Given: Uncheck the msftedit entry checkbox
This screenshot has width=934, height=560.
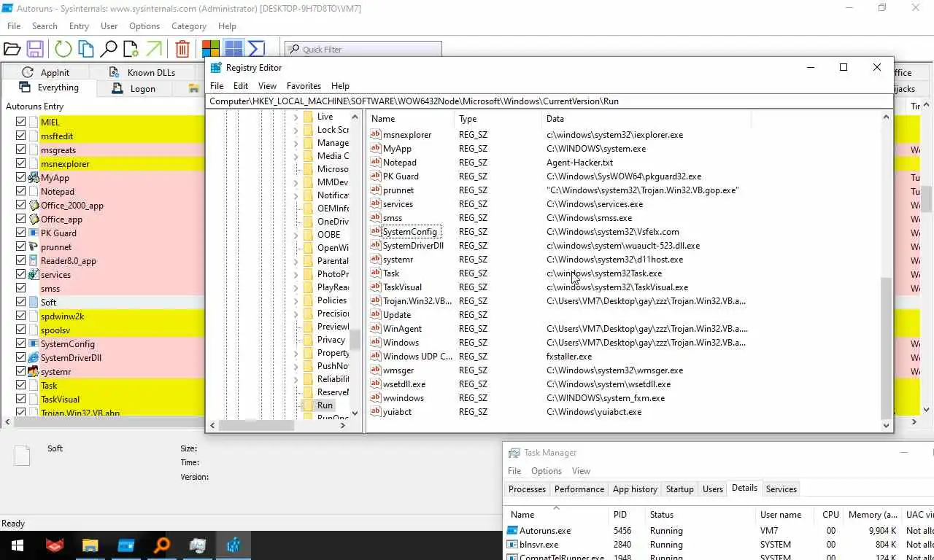Looking at the screenshot, I should (20, 136).
